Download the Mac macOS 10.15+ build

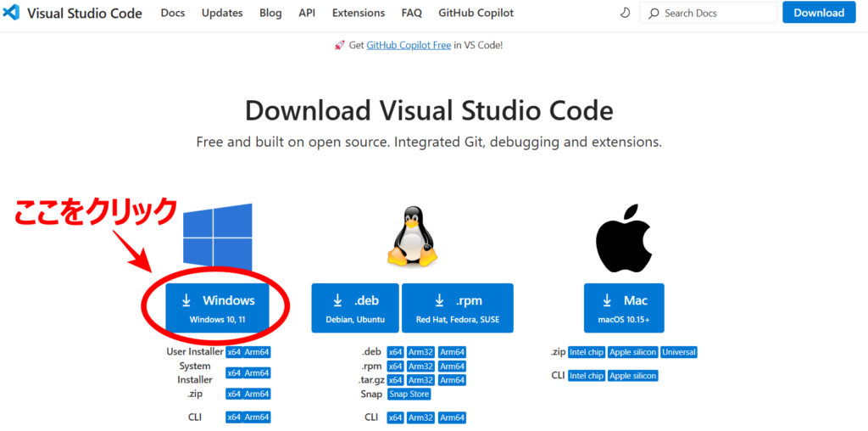624,308
